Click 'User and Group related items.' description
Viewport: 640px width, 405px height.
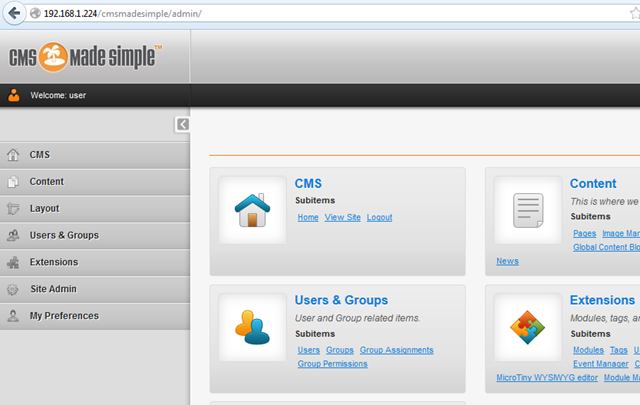point(358,318)
